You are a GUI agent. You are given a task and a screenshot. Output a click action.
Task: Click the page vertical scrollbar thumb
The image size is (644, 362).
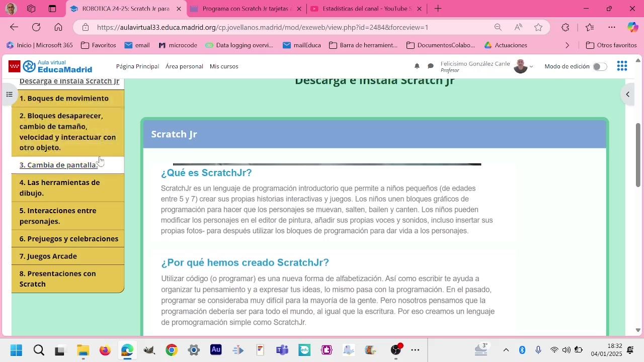pyautogui.click(x=638, y=155)
